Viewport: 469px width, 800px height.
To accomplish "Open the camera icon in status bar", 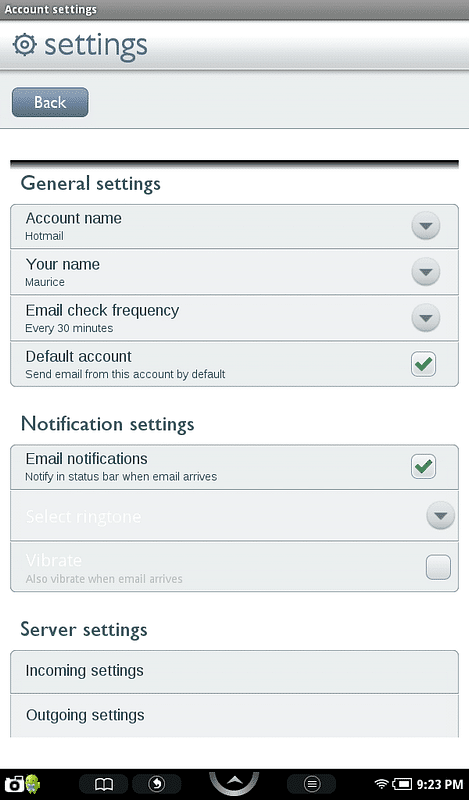I will tap(13, 784).
